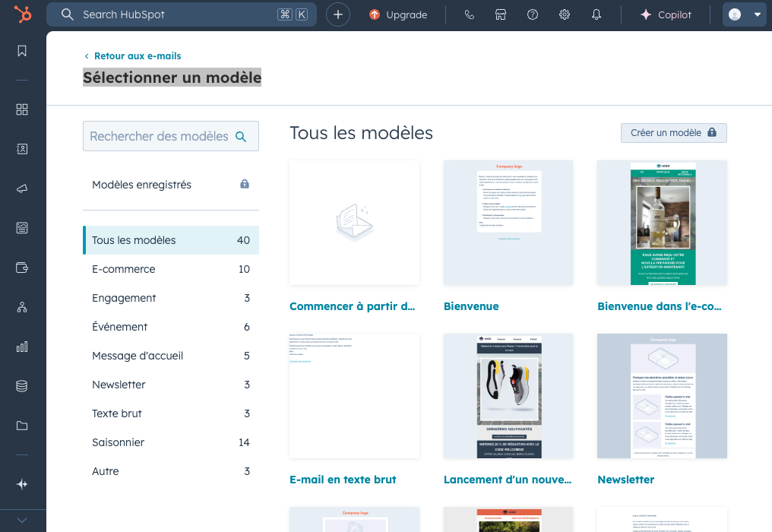Open the blank Commencer à partir template thumbnail
The height and width of the screenshot is (532, 772).
coord(355,223)
